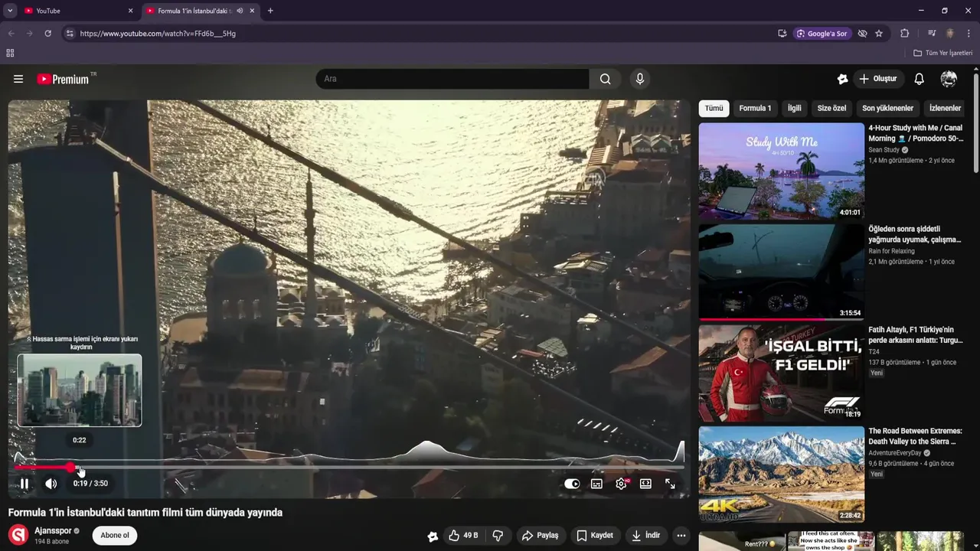The width and height of the screenshot is (980, 551).
Task: Seek on the video progress bar
Action: (349, 467)
